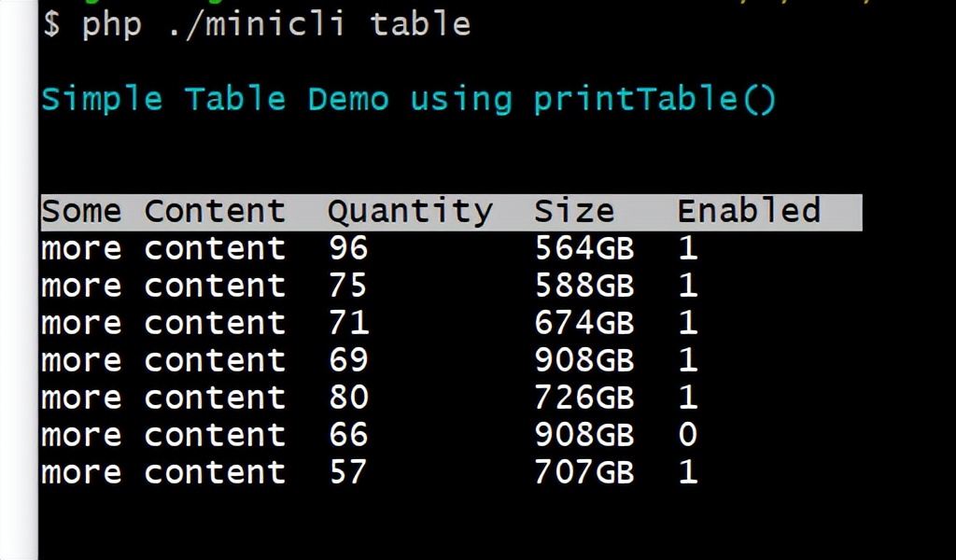Click the size value 674GB
The width and height of the screenshot is (956, 560).
click(584, 323)
